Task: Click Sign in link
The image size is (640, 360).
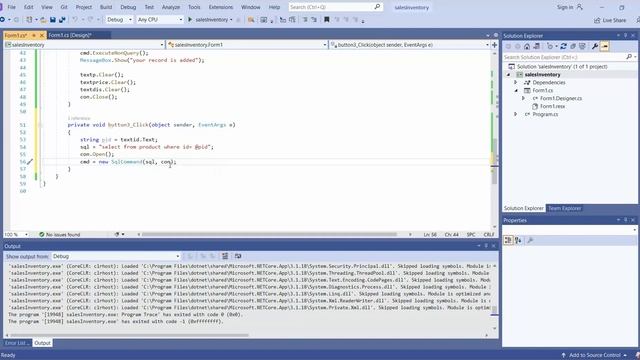Action: click(565, 7)
